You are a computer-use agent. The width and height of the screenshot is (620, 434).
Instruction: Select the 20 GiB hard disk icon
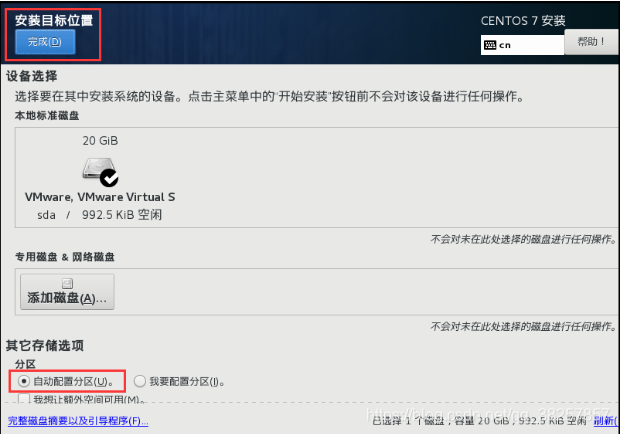coord(99,169)
